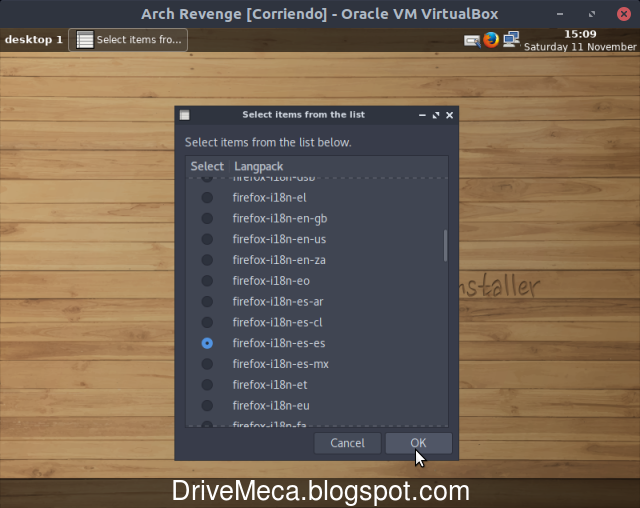Click the Cancel button
The width and height of the screenshot is (640, 508).
click(x=347, y=443)
